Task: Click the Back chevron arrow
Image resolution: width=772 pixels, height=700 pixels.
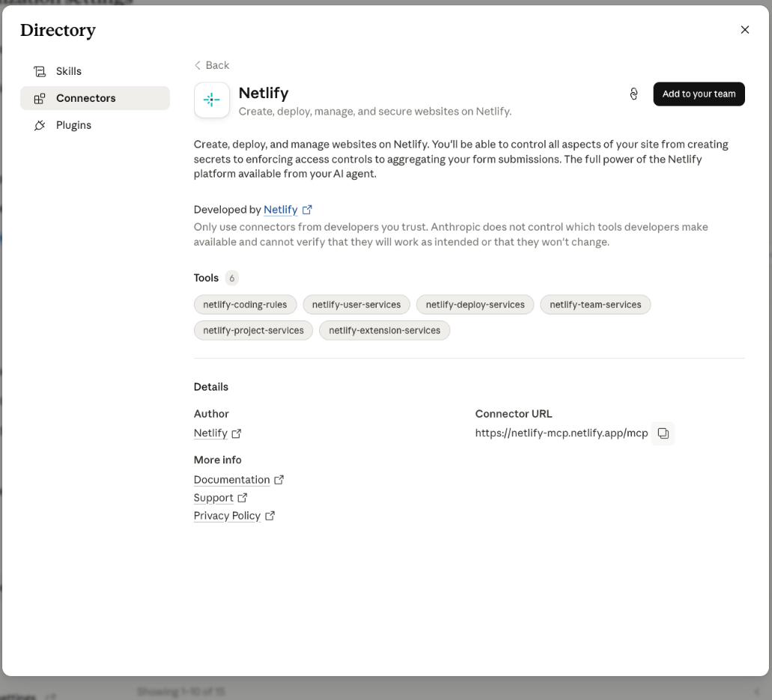Action: (198, 65)
